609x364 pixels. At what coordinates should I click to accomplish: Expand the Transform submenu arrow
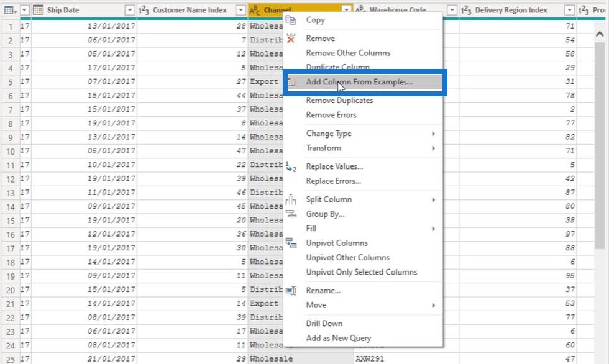click(x=434, y=148)
